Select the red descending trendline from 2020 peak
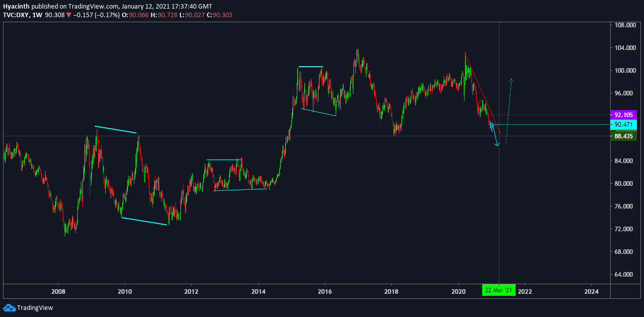644x317 pixels. pos(482,92)
